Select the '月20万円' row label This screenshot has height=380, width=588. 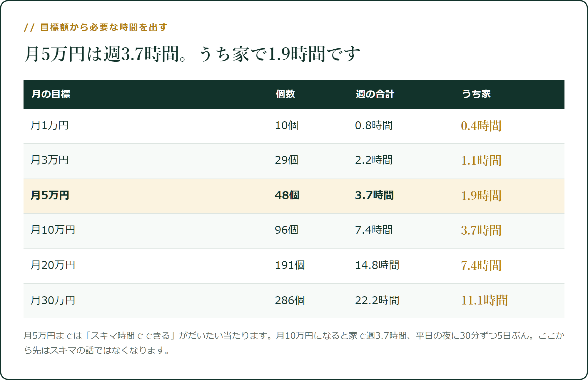tap(53, 265)
